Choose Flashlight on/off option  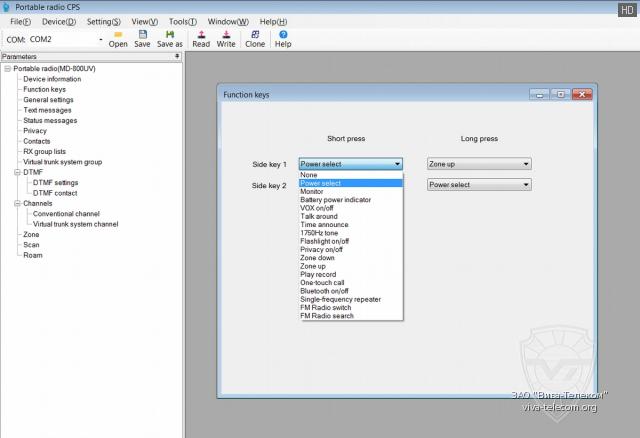[351, 241]
